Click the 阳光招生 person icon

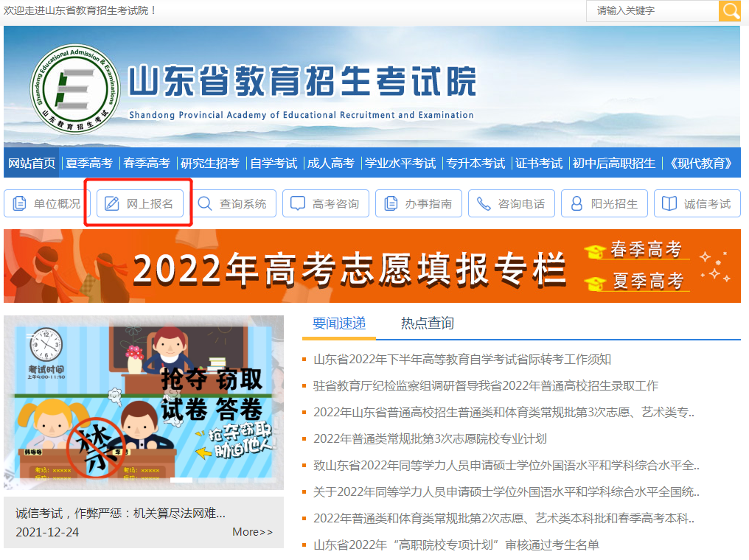575,203
